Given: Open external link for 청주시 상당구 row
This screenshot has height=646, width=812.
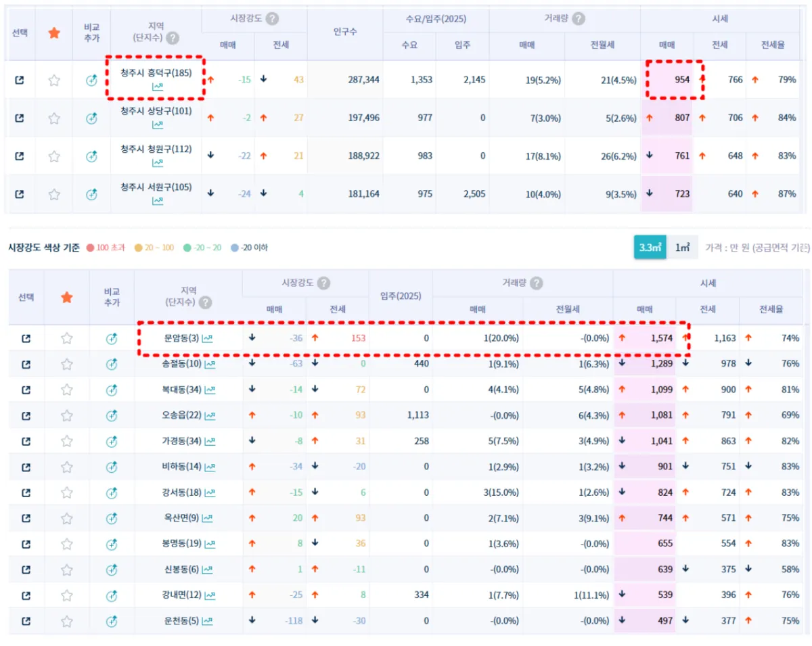Looking at the screenshot, I should point(19,118).
